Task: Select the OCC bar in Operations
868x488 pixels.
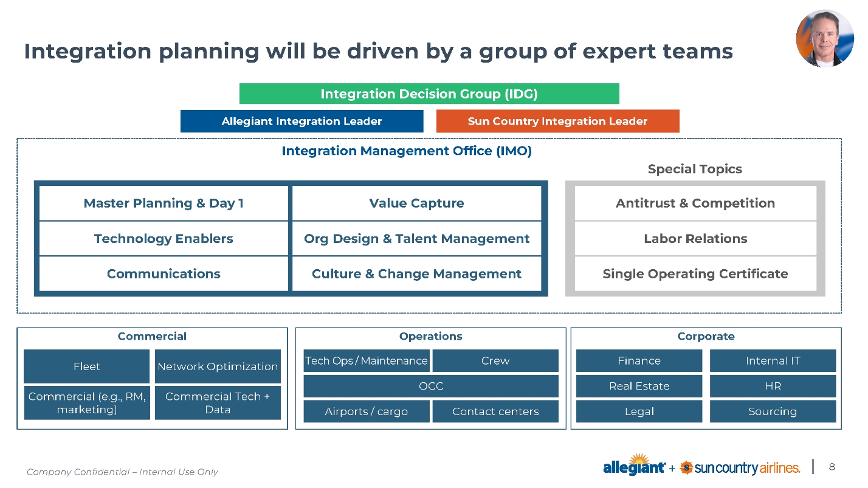Action: click(431, 386)
